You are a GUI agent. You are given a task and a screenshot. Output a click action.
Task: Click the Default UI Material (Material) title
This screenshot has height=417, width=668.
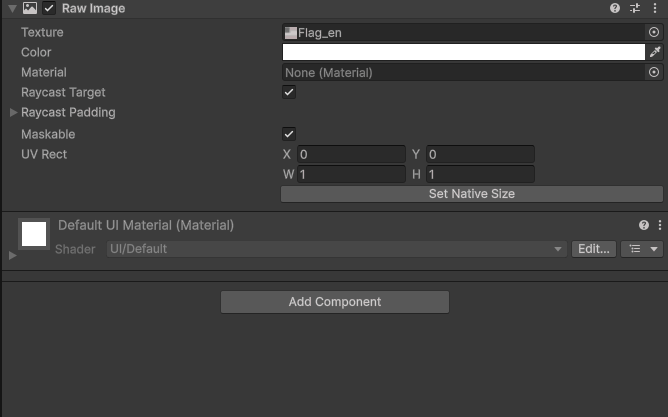point(146,225)
